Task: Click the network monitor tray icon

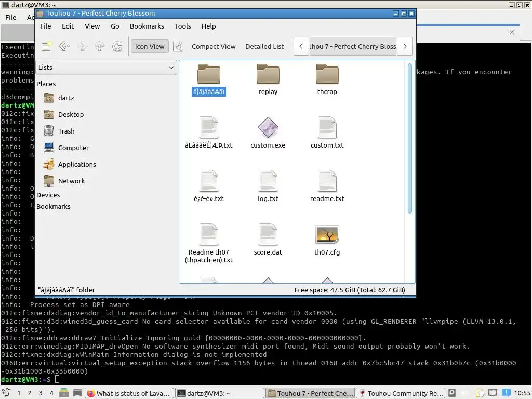Action: click(x=493, y=393)
